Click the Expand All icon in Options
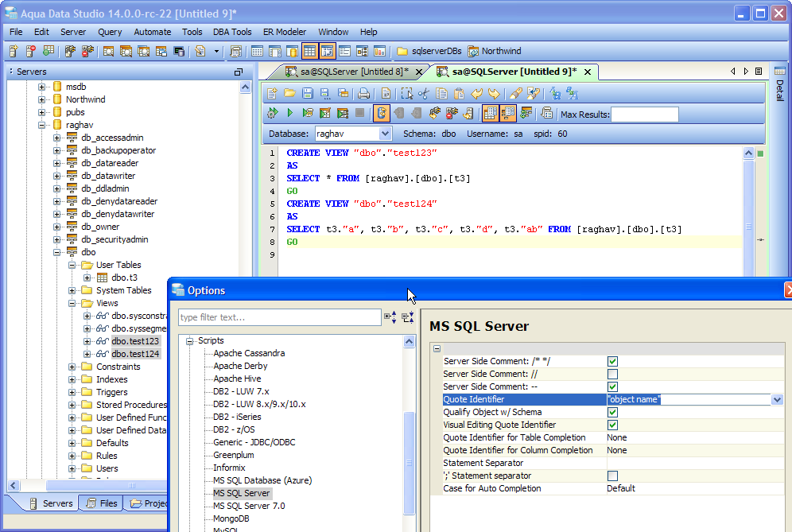This screenshot has width=792, height=532. pos(390,316)
